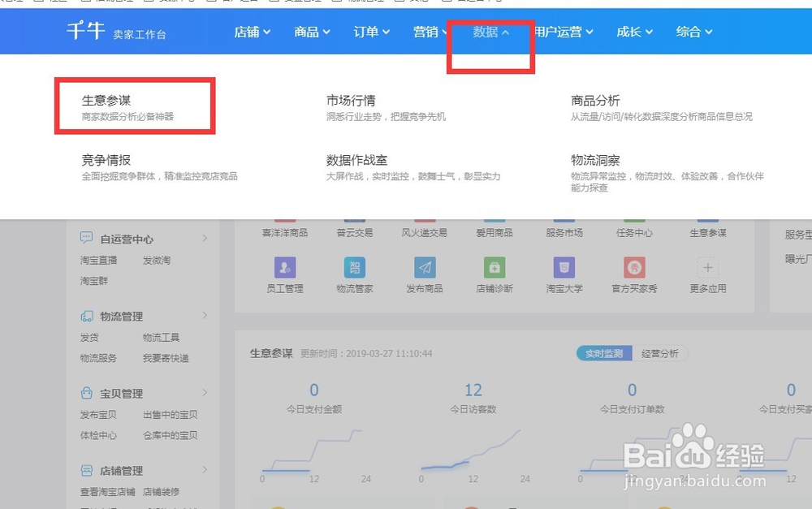Open 物流工具 in the sidebar
Image resolution: width=812 pixels, height=509 pixels.
[x=161, y=337]
